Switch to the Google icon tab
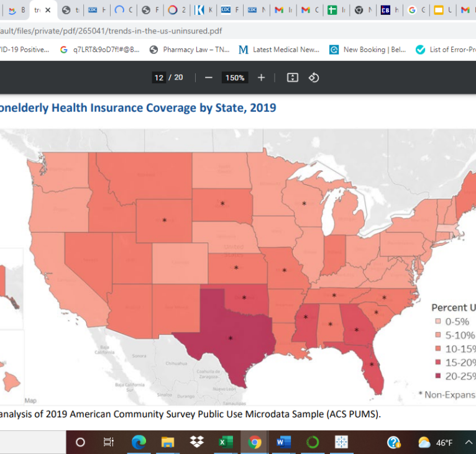This screenshot has height=454, width=476. tap(413, 10)
